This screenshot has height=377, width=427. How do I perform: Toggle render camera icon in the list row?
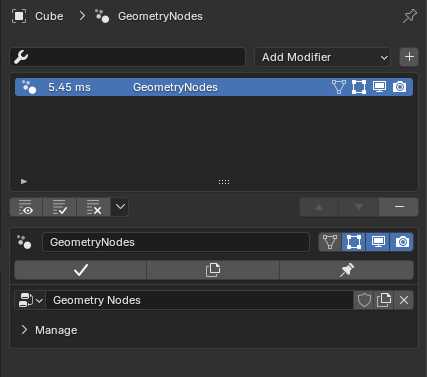coord(399,87)
